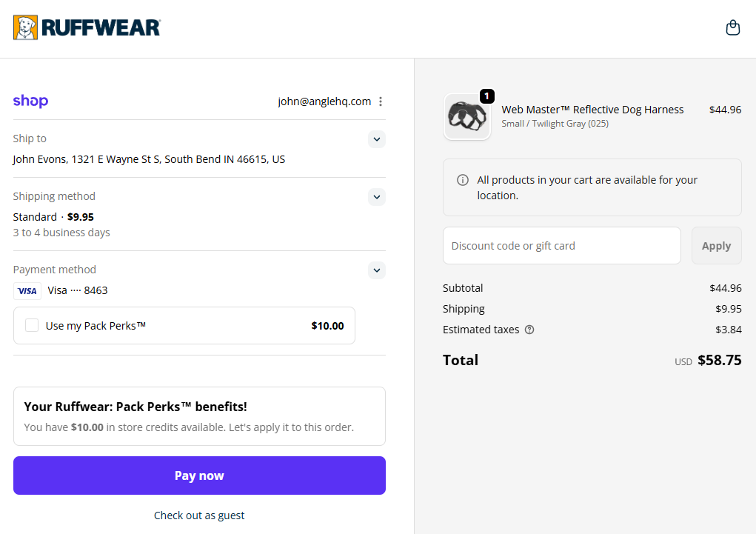Click the Apply discount button
Image resolution: width=756 pixels, height=534 pixels.
tap(716, 246)
